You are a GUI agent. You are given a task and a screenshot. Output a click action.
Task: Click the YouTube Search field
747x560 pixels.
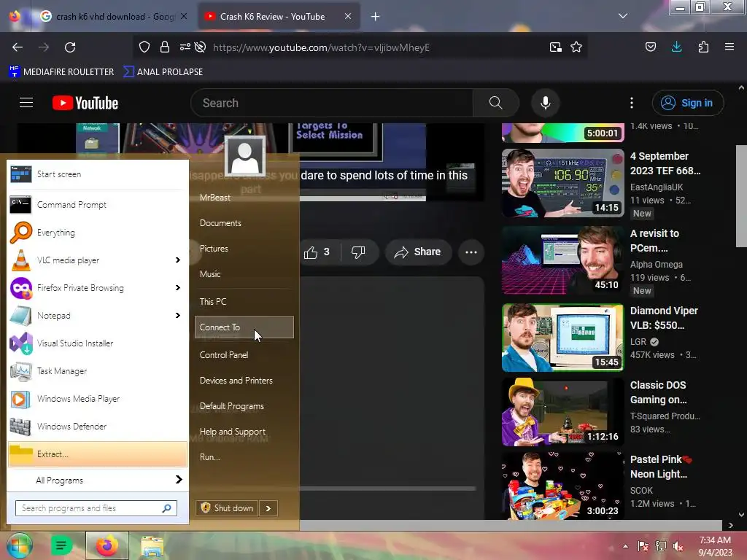click(331, 103)
